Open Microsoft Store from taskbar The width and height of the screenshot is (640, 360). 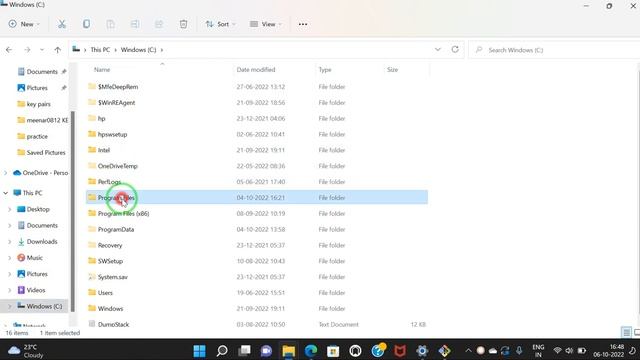coord(333,351)
